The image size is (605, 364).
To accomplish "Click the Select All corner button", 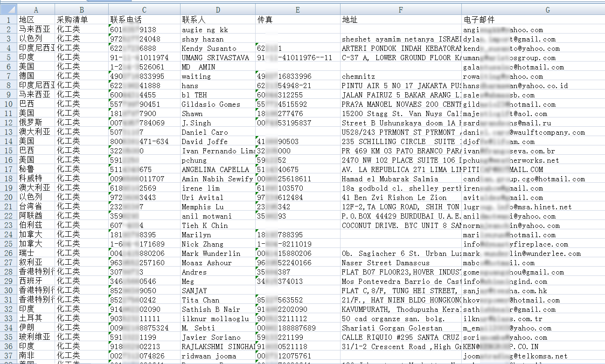I will pyautogui.click(x=8, y=10).
